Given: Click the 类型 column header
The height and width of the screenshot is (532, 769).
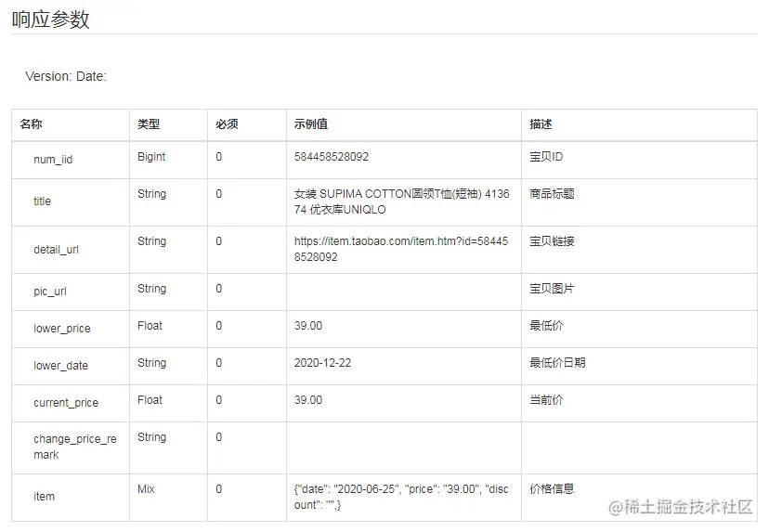Looking at the screenshot, I should tap(149, 124).
